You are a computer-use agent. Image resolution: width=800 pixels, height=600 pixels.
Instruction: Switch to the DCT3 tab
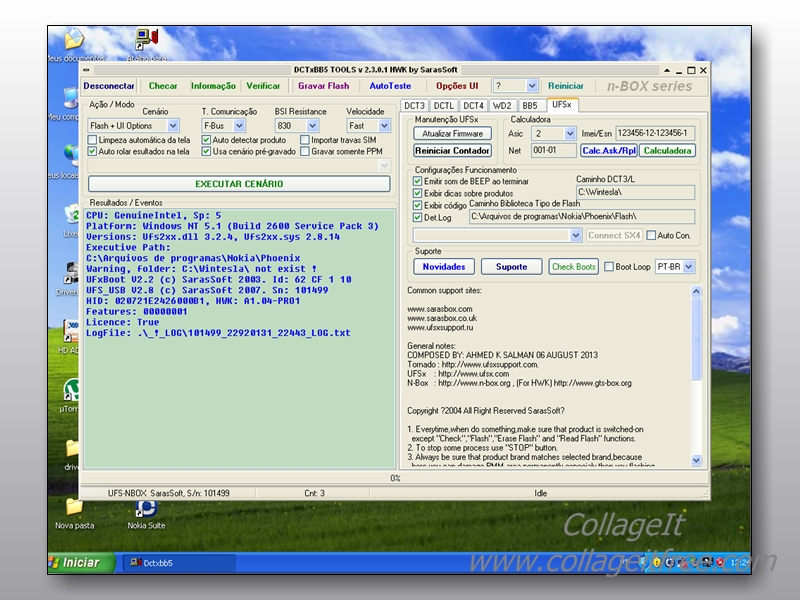[x=414, y=106]
